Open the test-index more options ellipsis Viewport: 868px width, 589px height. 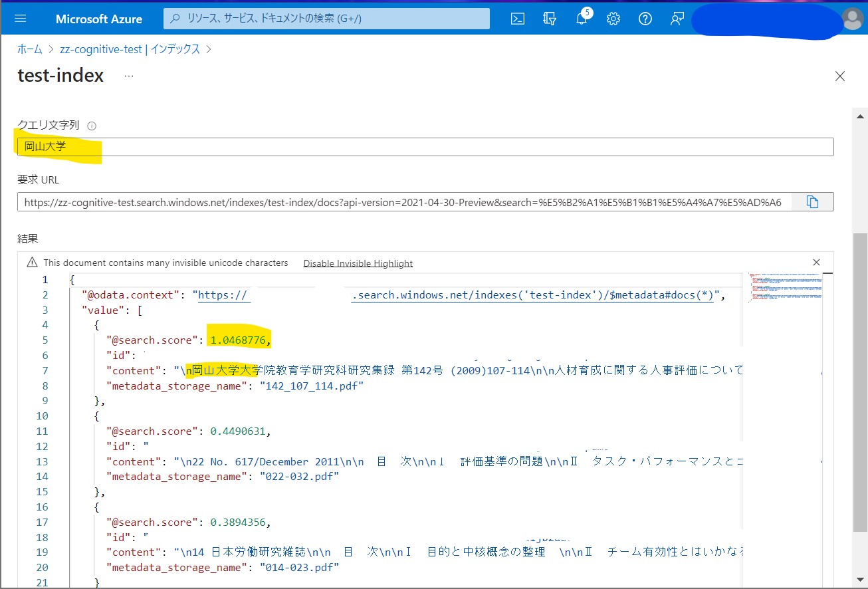pos(129,76)
